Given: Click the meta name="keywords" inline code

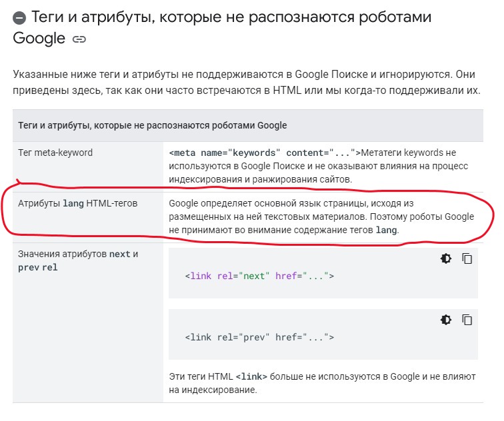Looking at the screenshot, I should pyautogui.click(x=265, y=153).
